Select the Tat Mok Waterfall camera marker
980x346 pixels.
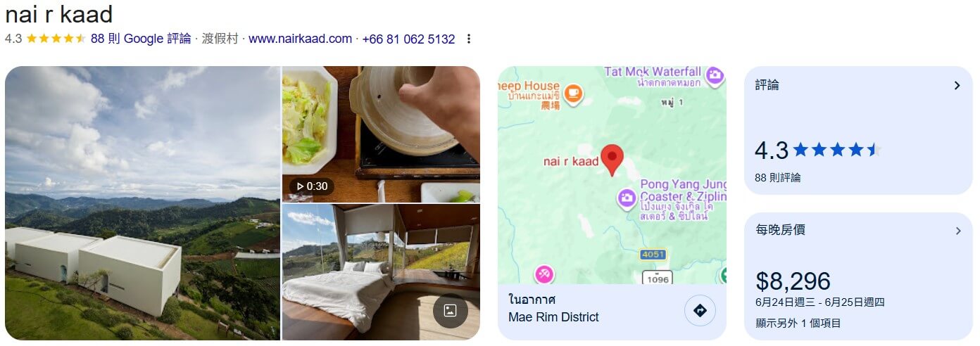coord(715,75)
